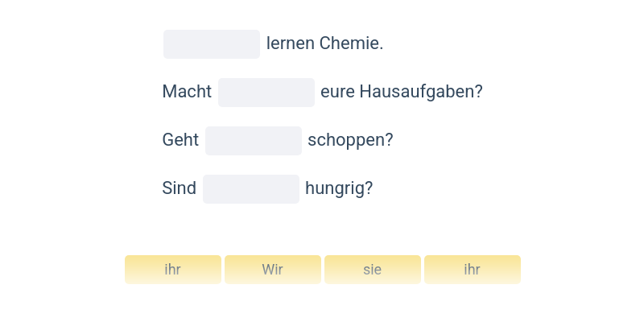Focus the gap before 'eure Hausaufgaben?'

pyautogui.click(x=266, y=93)
